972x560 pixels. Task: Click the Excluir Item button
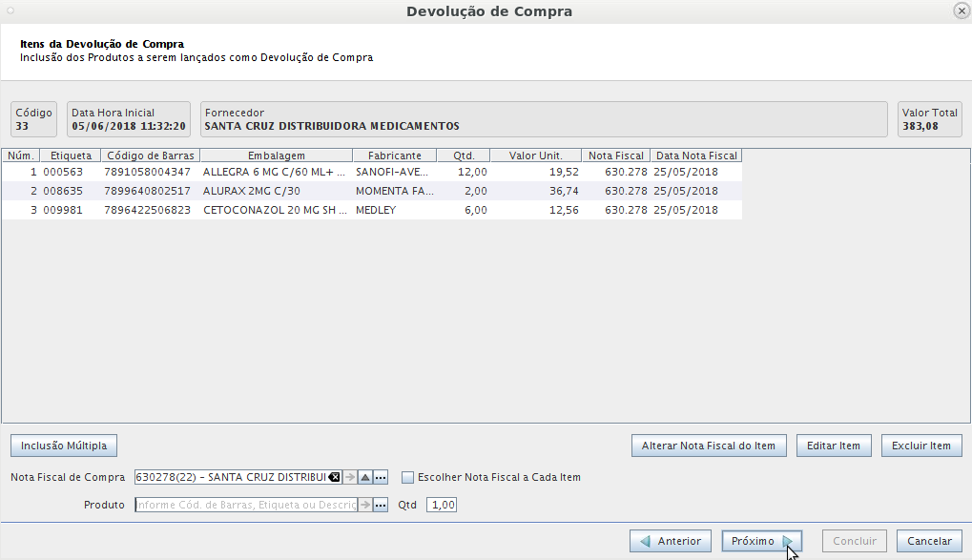click(921, 446)
